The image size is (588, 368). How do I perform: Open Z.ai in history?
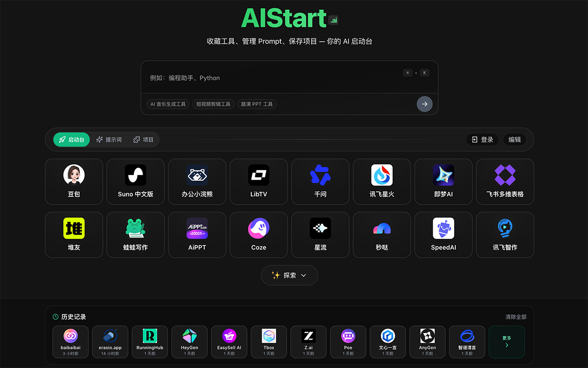pyautogui.click(x=309, y=342)
